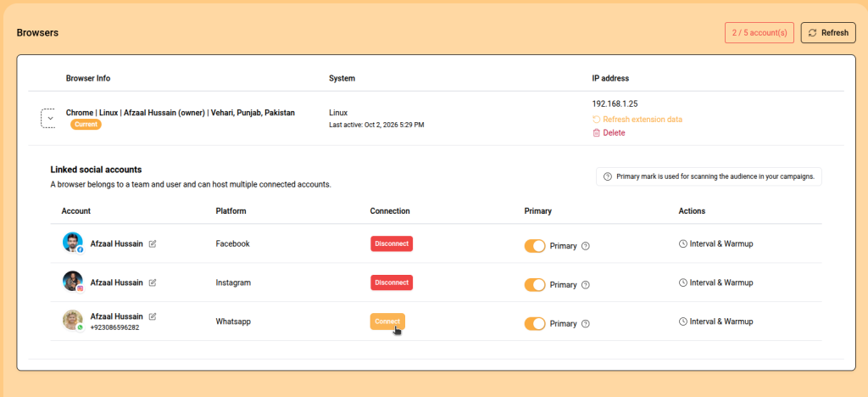This screenshot has width=868, height=397.
Task: Click the Browsers page heading
Action: pos(37,33)
